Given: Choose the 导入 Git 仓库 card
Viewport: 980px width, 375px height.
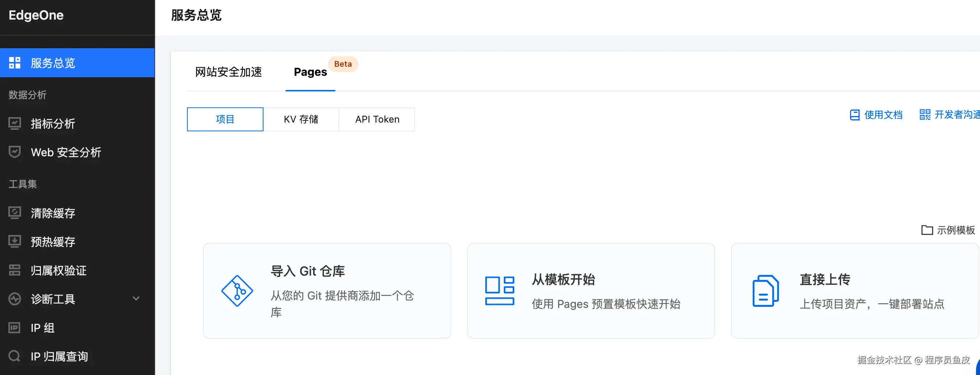Looking at the screenshot, I should (327, 291).
